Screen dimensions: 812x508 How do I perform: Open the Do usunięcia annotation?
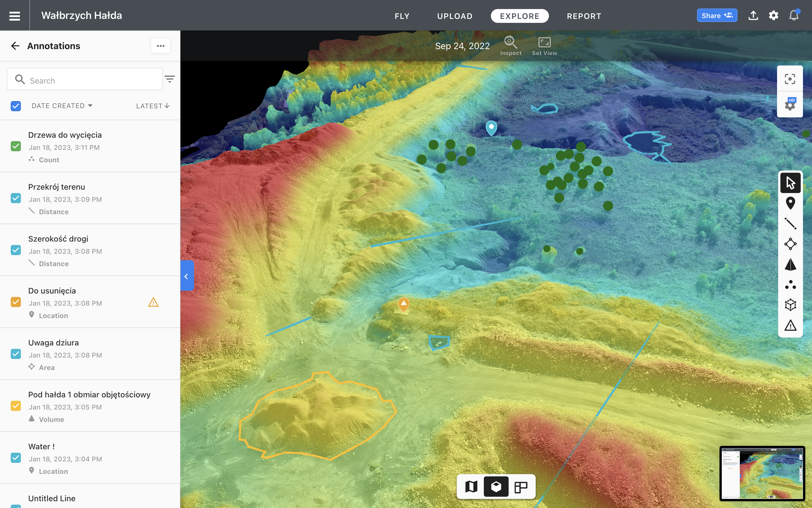[x=90, y=302]
